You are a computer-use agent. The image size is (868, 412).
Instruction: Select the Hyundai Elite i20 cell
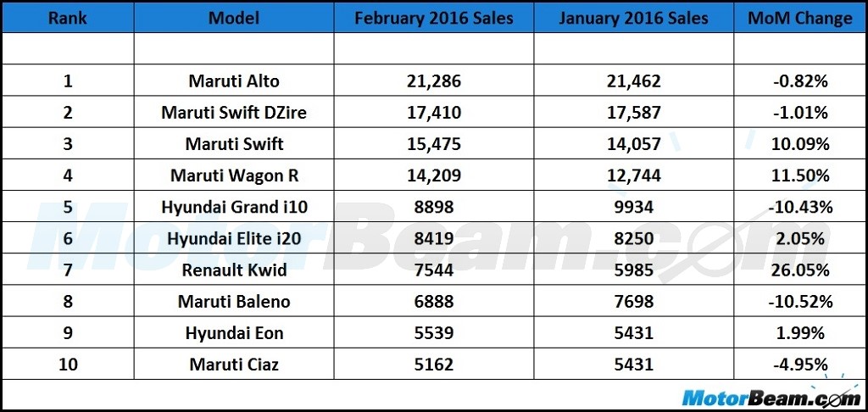[234, 239]
